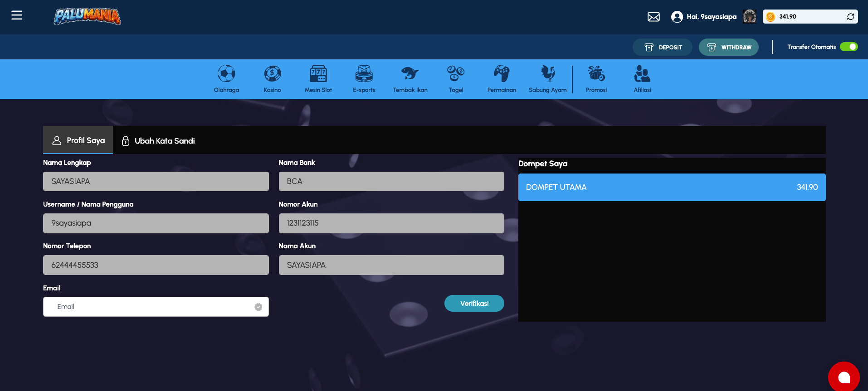868x391 pixels.
Task: Open the Sabung Ayam category
Action: coord(548,79)
